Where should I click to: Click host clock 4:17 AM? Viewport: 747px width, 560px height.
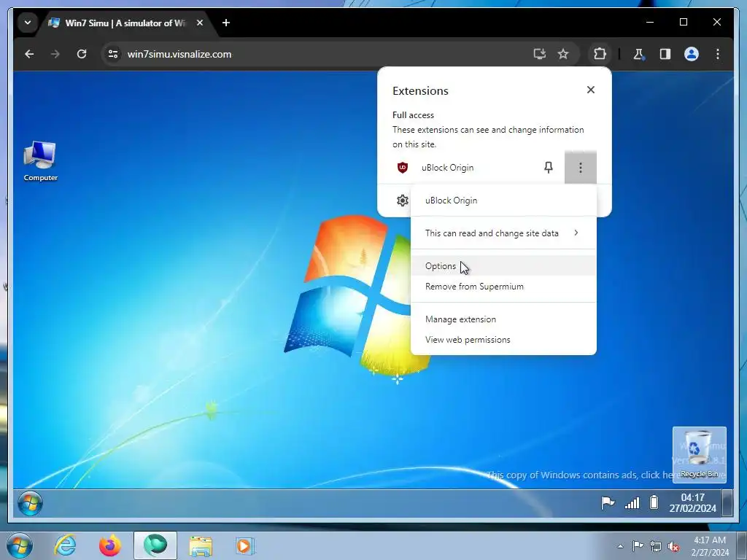click(x=710, y=546)
